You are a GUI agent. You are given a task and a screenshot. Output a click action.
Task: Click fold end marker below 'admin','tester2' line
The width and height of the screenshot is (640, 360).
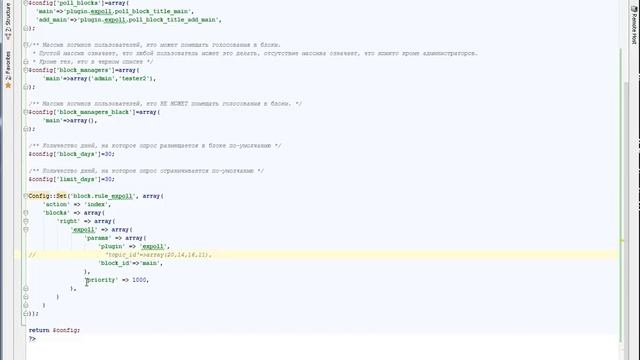click(x=25, y=87)
